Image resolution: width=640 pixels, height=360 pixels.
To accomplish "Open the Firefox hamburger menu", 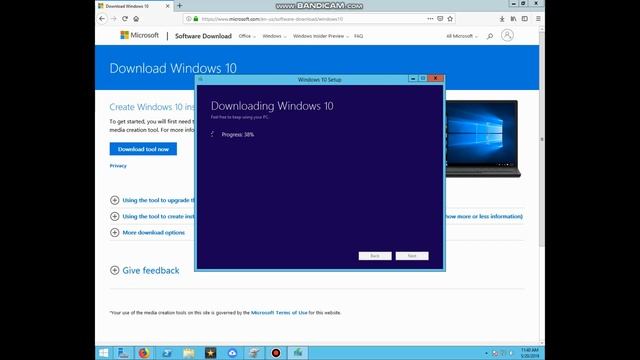I will [x=538, y=19].
